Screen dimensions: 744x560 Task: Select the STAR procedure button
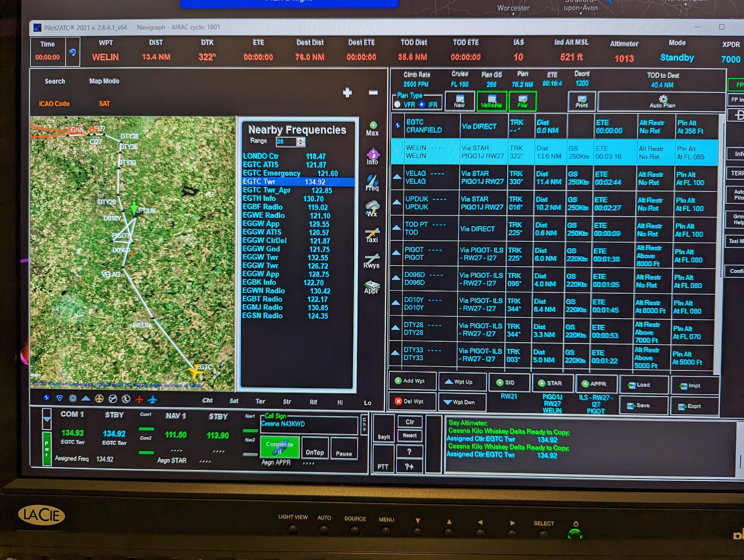coord(552,383)
